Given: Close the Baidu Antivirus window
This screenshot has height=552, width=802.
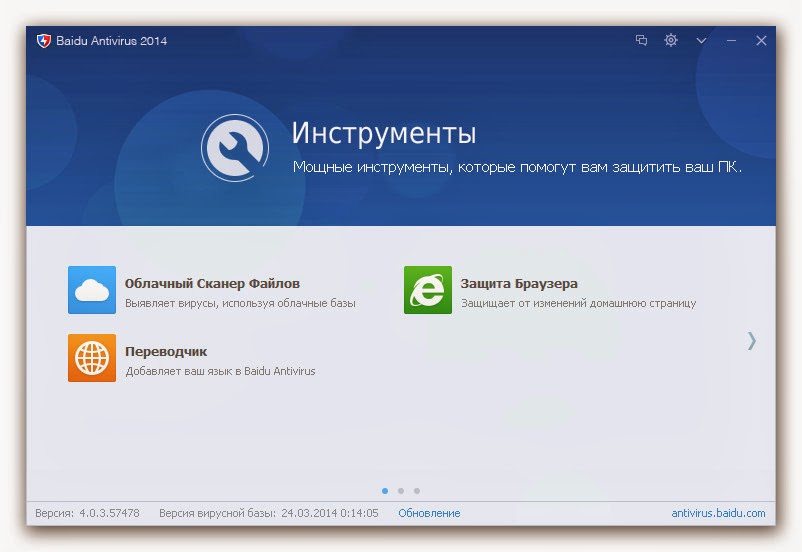Looking at the screenshot, I should [761, 40].
